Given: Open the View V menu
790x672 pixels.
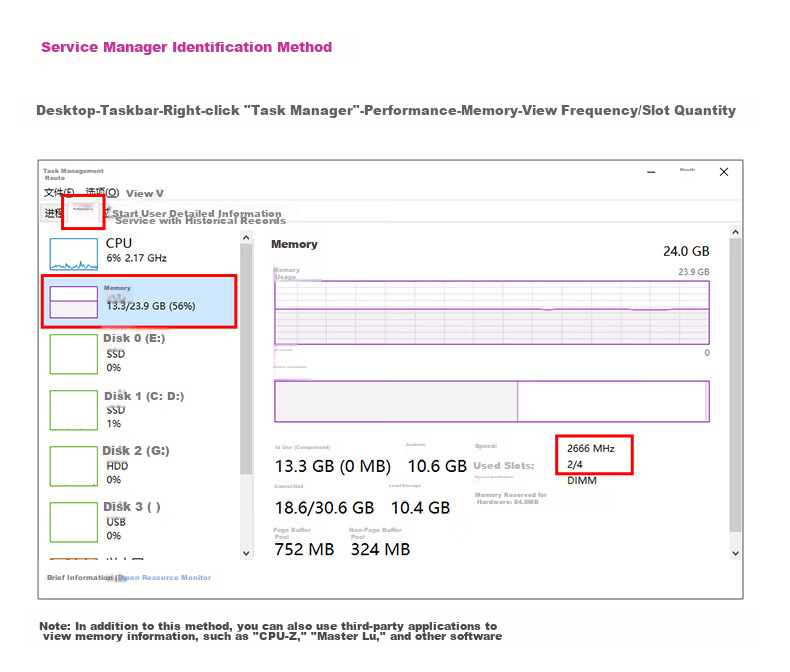Looking at the screenshot, I should (x=145, y=193).
